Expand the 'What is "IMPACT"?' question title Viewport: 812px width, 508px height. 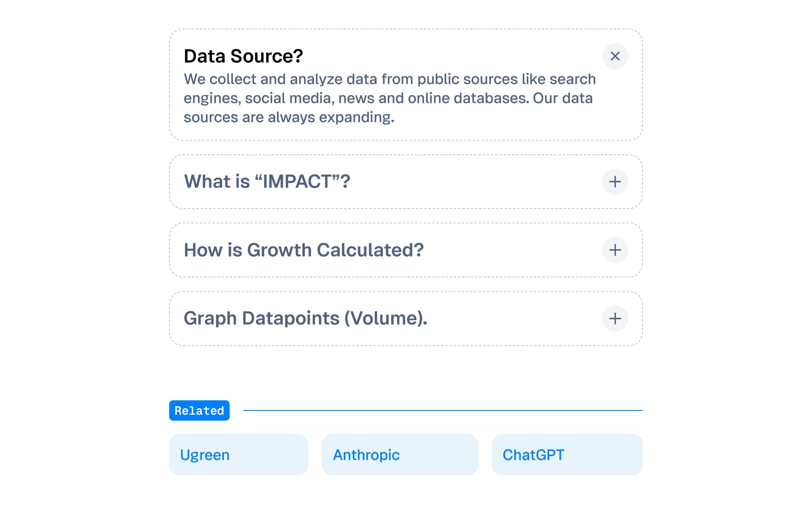point(267,182)
